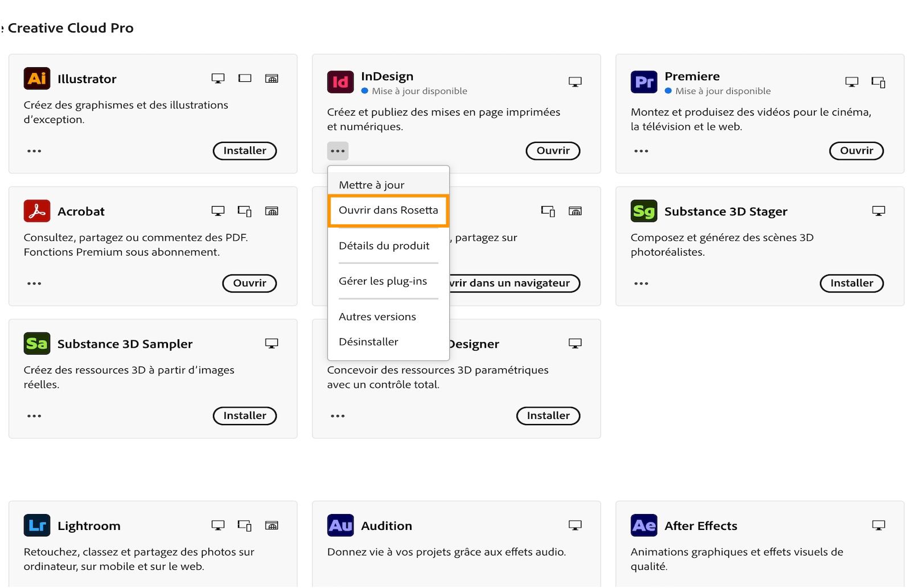Click Premiere's desktop platform icon
The height and width of the screenshot is (588, 911).
(852, 82)
